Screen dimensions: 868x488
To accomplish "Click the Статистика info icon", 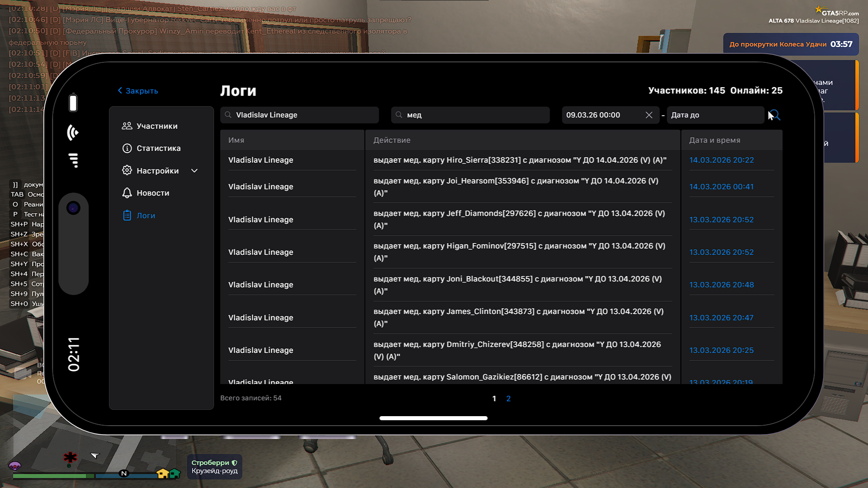I will [x=127, y=148].
